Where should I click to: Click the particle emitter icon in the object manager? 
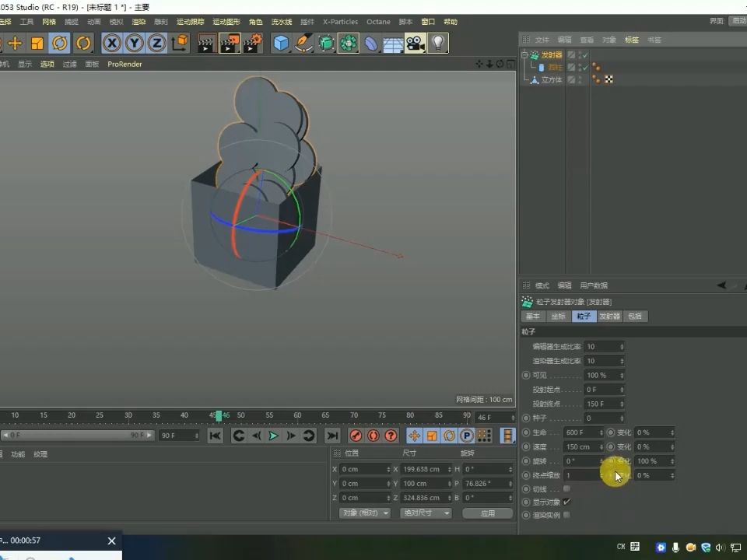535,54
